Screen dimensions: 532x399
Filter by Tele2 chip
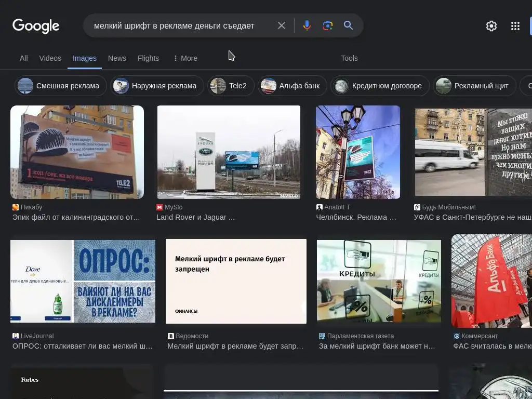[x=231, y=86]
